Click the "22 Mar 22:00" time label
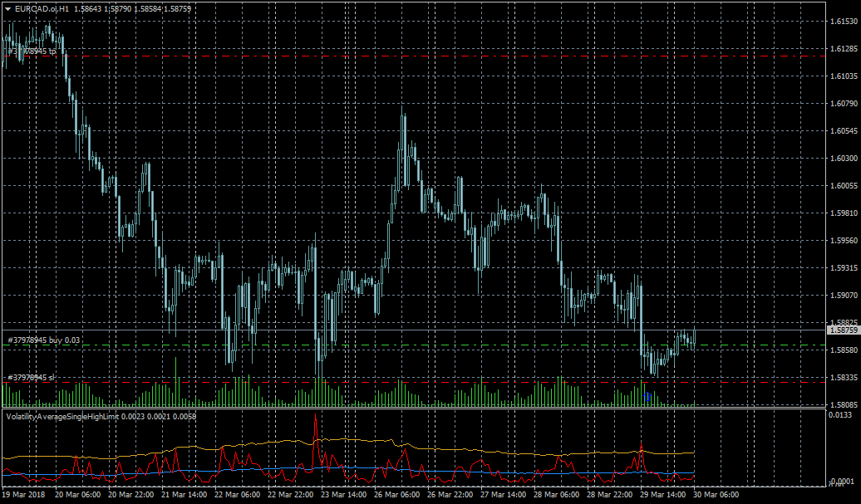Viewport: 861px width, 504px height. [292, 495]
